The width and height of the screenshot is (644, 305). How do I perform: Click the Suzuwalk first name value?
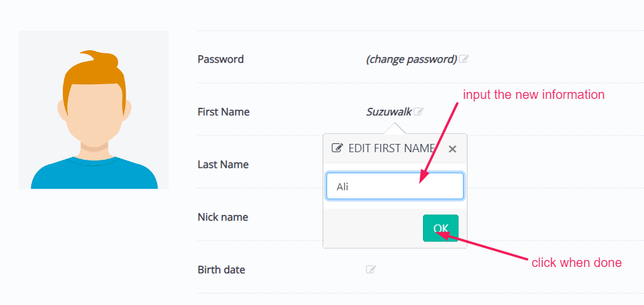(389, 112)
